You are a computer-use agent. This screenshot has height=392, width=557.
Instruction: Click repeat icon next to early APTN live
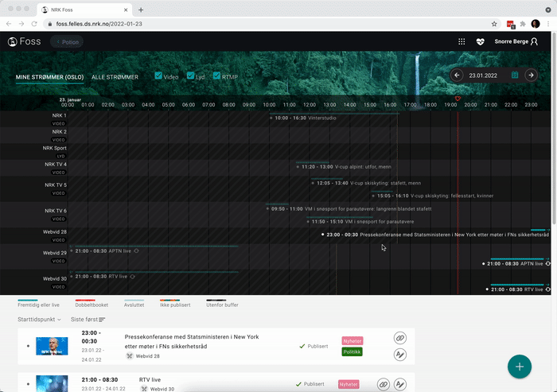pyautogui.click(x=136, y=251)
